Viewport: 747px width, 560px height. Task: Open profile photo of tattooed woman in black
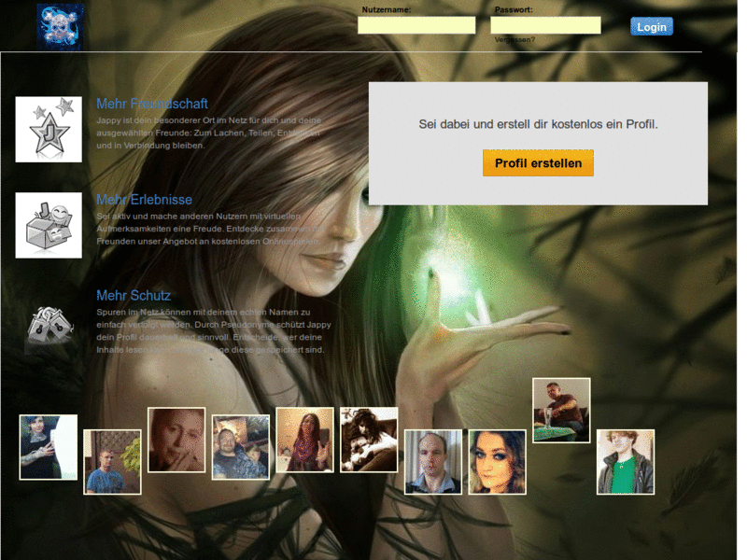(x=49, y=447)
